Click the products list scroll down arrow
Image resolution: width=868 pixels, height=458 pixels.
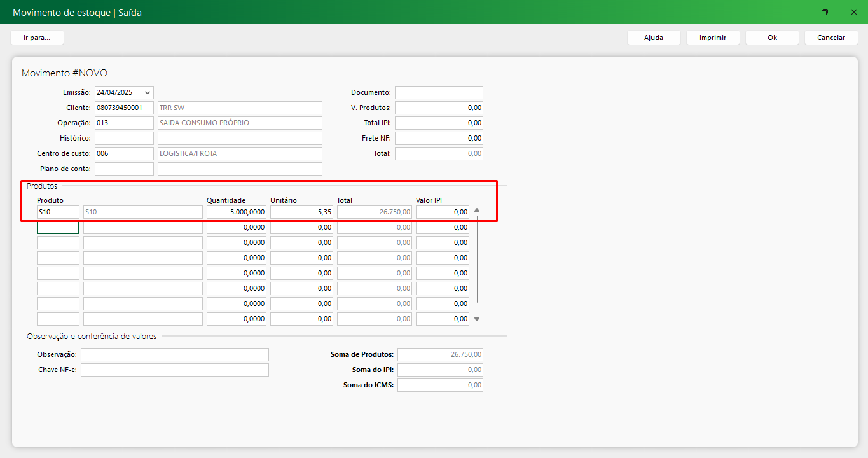coord(477,319)
